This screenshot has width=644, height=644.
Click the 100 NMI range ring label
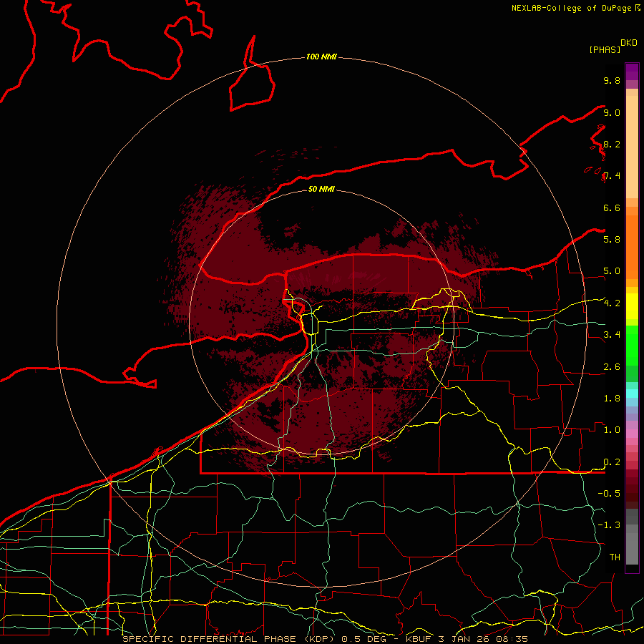pos(321,57)
